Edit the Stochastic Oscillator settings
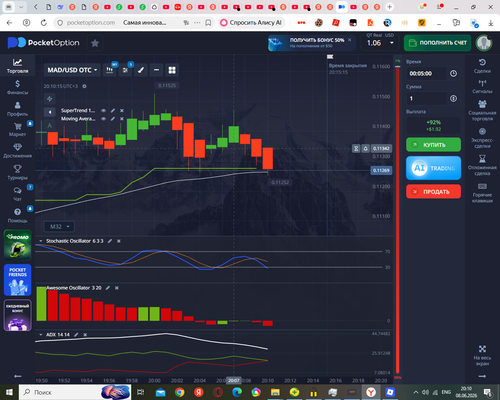The height and width of the screenshot is (400, 500). pos(110,241)
